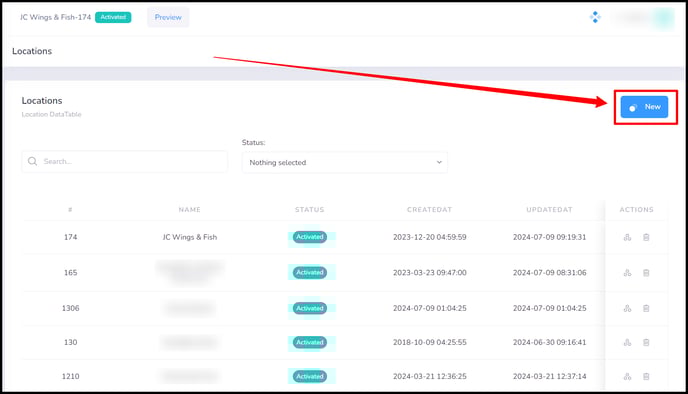This screenshot has height=394, width=688.
Task: Click created date 2023-03-23 09:47:00
Action: click(x=430, y=272)
